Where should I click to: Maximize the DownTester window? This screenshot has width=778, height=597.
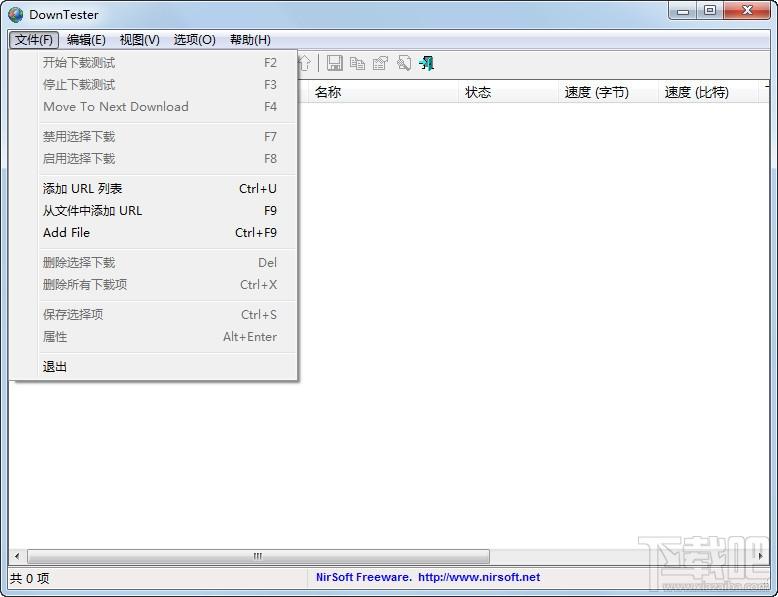710,11
